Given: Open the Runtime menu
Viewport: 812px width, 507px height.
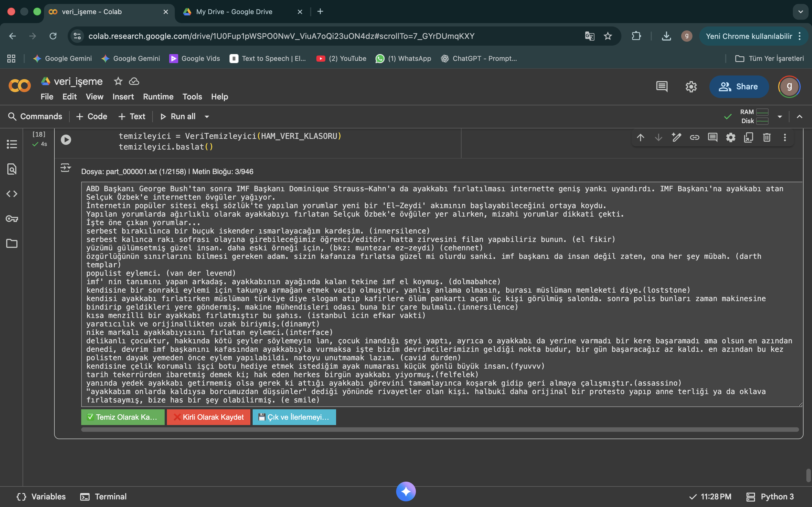Looking at the screenshot, I should 158,97.
